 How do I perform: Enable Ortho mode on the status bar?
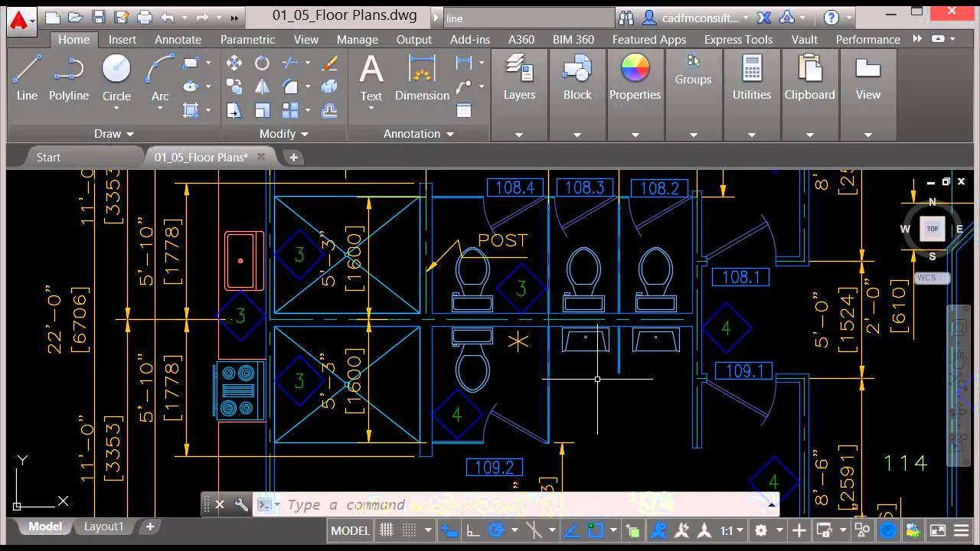tap(472, 530)
